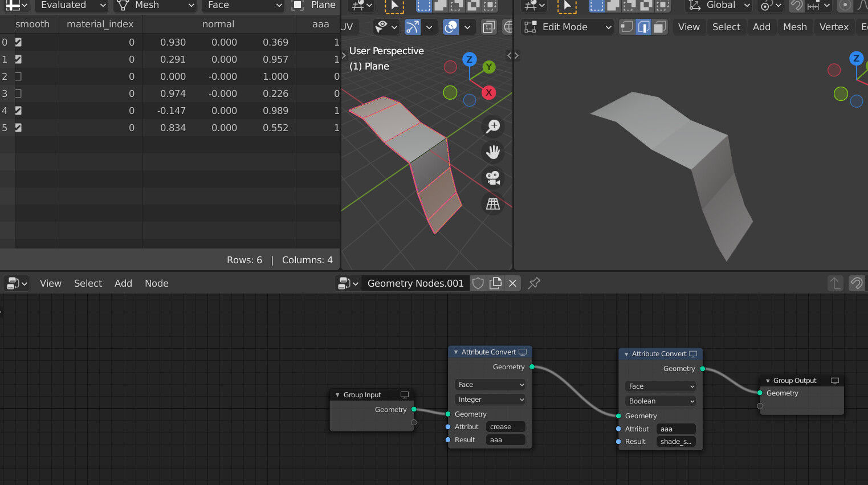Open the Face domain dropdown in the spreadsheet
868x485 pixels.
point(243,6)
